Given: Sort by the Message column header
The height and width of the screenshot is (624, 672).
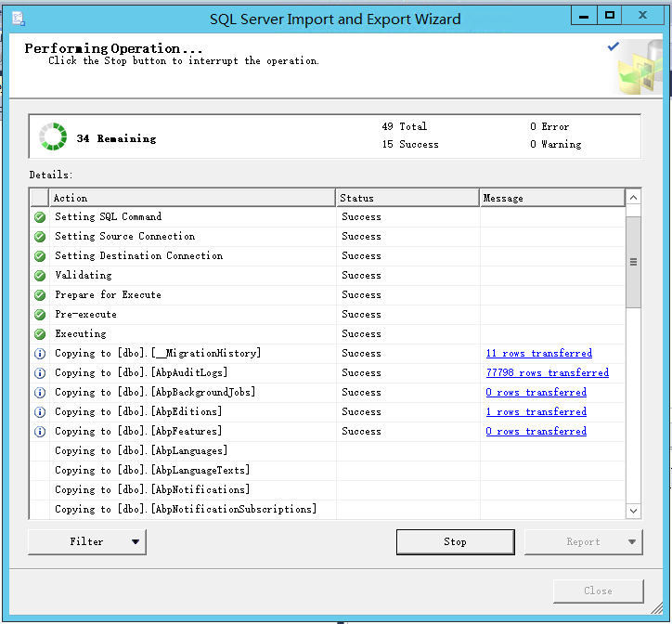Looking at the screenshot, I should tap(552, 198).
